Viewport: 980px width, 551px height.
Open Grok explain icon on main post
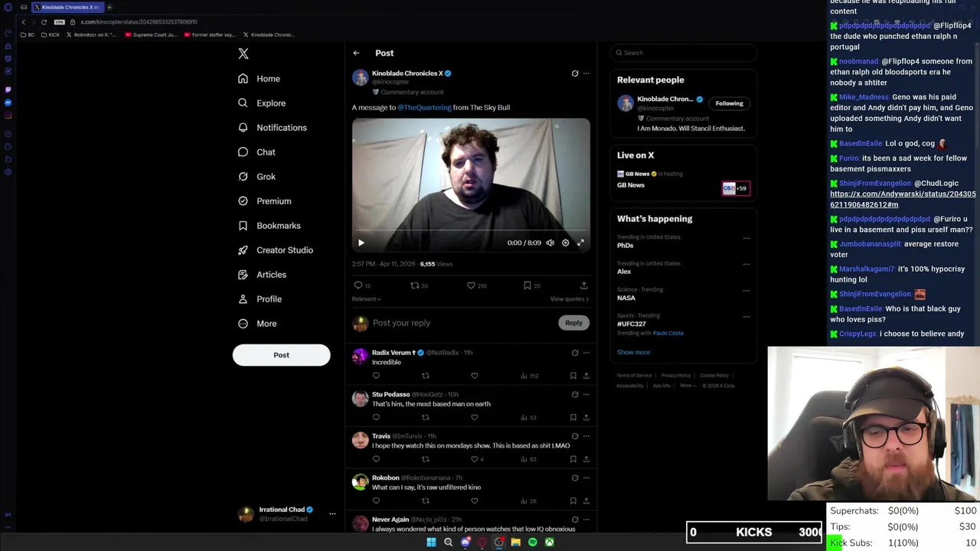point(575,73)
